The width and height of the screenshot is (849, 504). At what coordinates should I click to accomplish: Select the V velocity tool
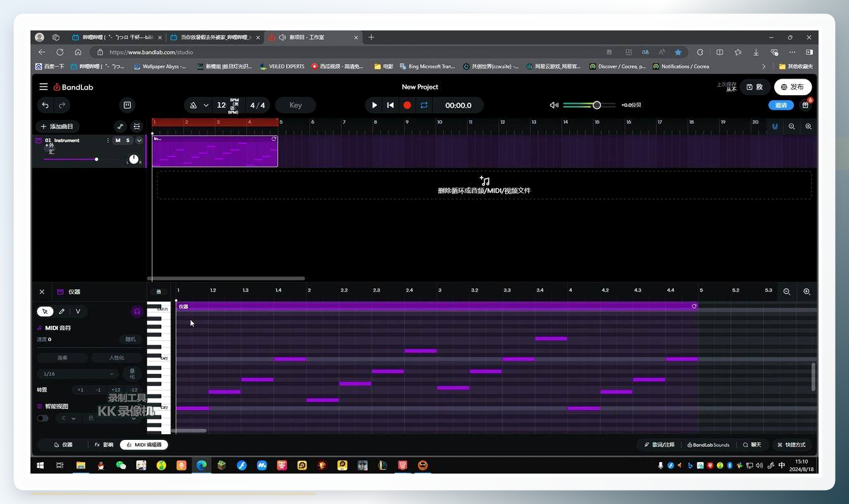(78, 311)
